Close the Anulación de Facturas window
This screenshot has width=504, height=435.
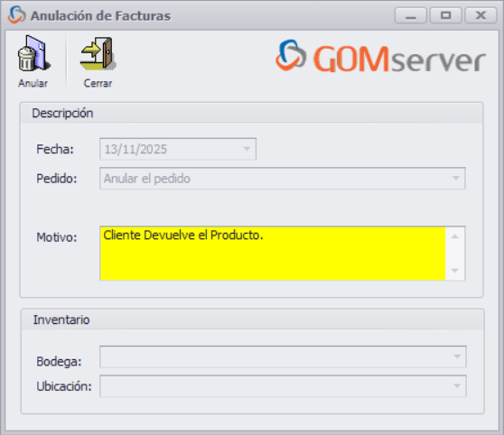click(481, 15)
